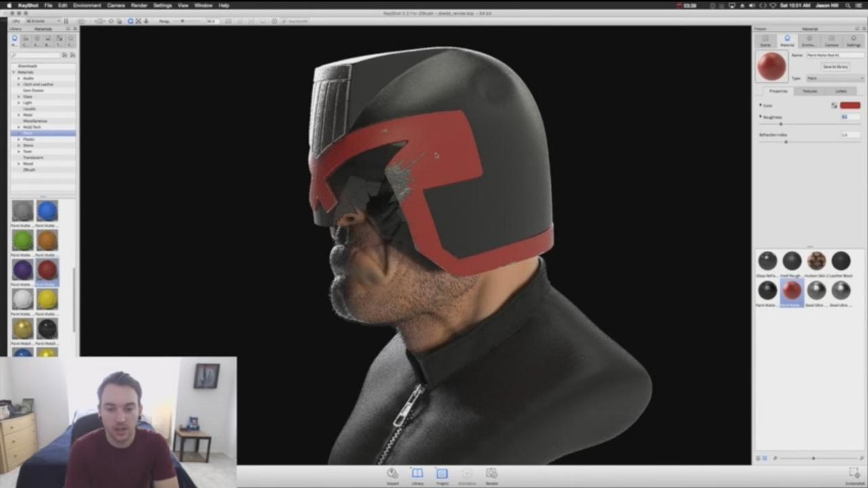868x488 pixels.
Task: Switch to the Labels material tab
Action: click(x=841, y=91)
